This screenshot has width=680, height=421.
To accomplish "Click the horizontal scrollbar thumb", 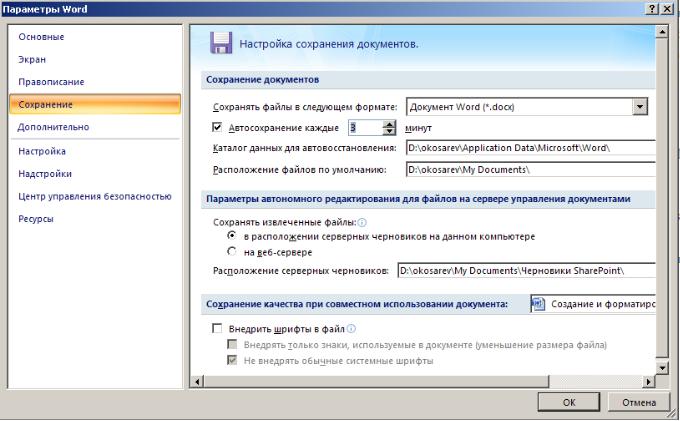I will [x=376, y=382].
